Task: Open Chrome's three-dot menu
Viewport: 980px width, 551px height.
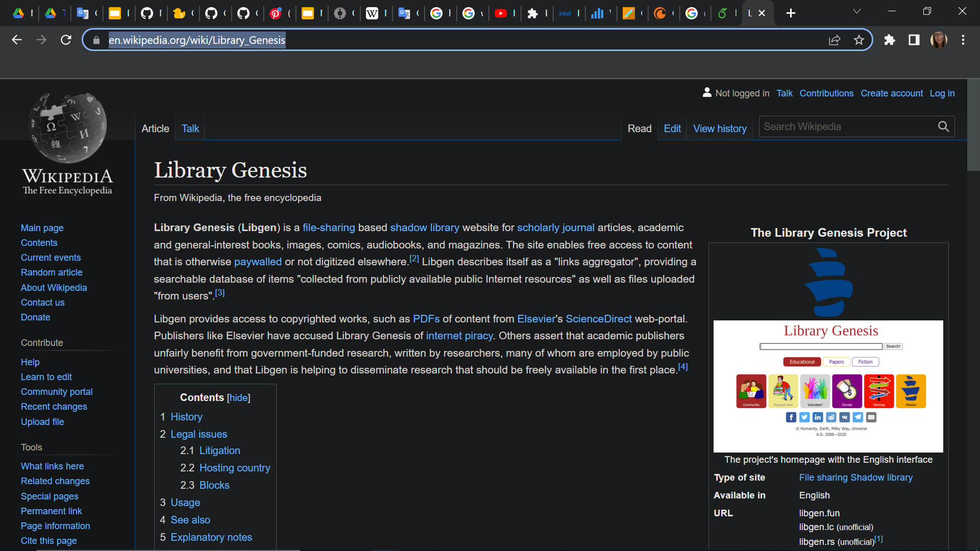Action: (x=964, y=40)
